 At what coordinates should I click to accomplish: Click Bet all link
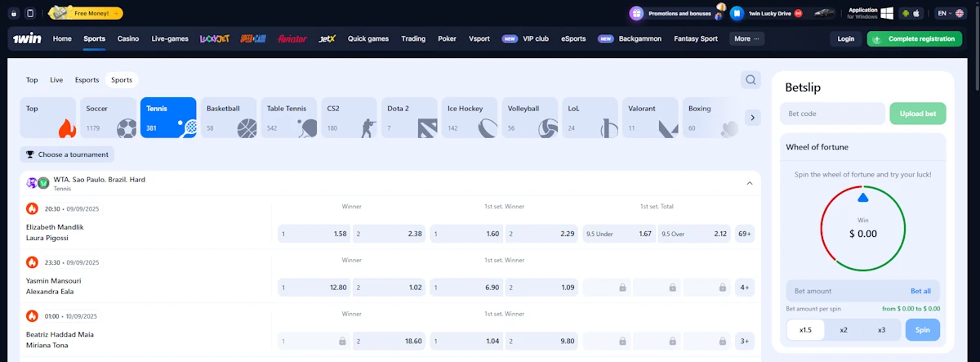point(920,291)
